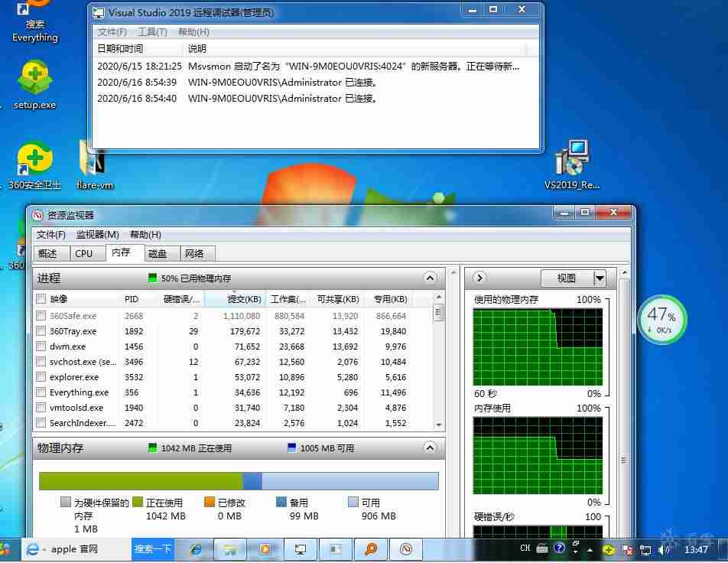The width and height of the screenshot is (728, 563).
Task: Click the magnifier search app taskbar icon
Action: pyautogui.click(x=370, y=549)
